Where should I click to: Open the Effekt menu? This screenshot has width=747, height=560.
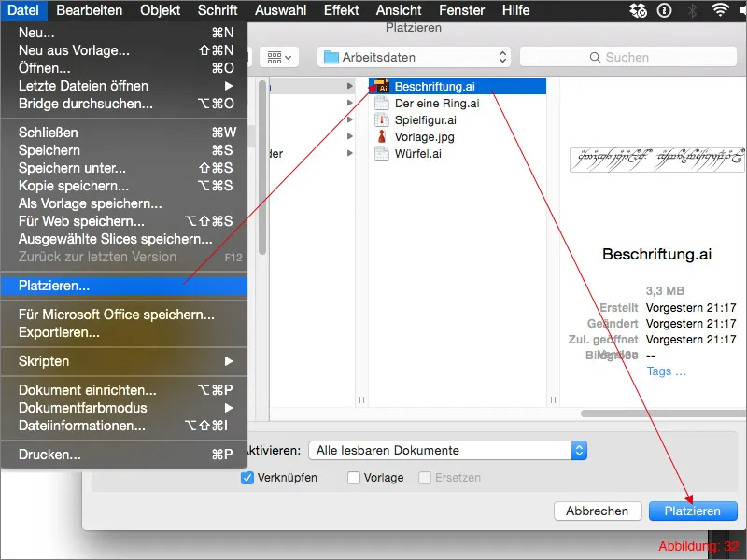click(x=341, y=10)
